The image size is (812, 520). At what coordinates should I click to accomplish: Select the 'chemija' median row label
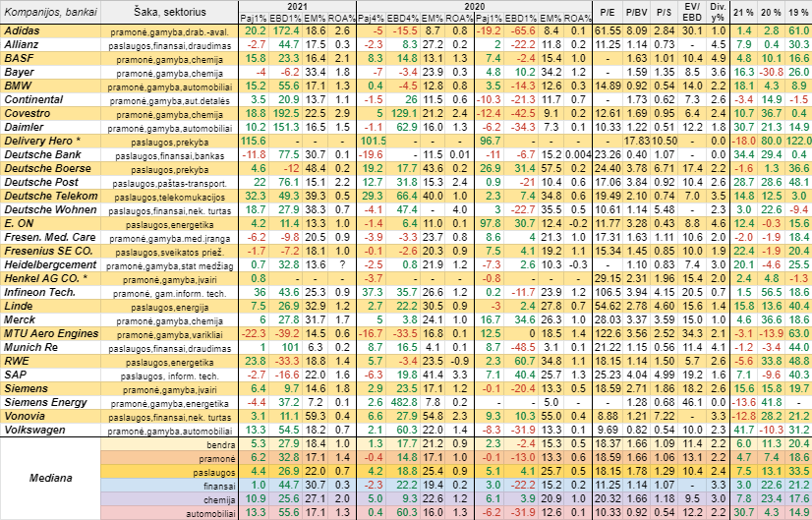pyautogui.click(x=170, y=499)
